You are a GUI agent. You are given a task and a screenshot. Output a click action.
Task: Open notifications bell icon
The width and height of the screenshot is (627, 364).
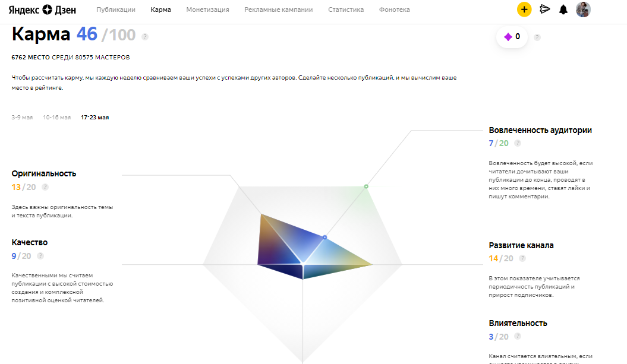563,10
